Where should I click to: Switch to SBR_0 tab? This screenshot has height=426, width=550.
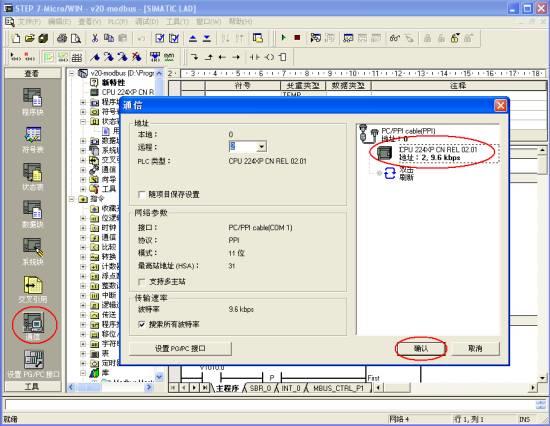[260, 388]
